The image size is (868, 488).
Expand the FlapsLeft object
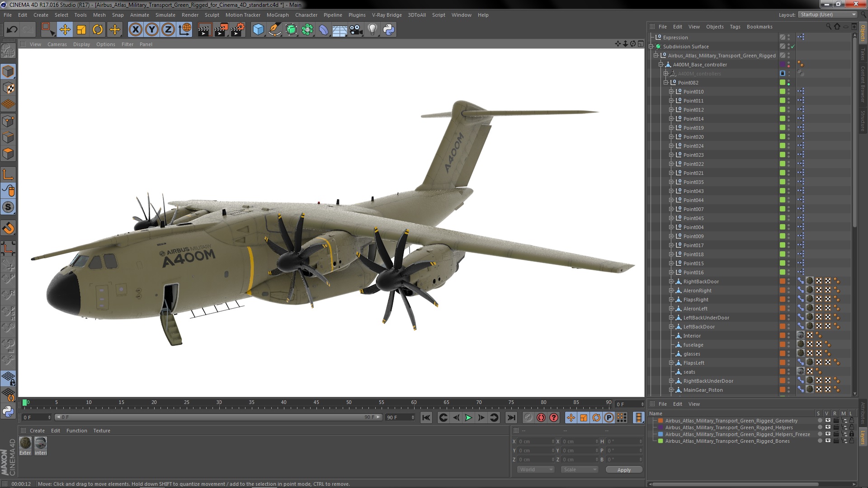click(x=671, y=363)
